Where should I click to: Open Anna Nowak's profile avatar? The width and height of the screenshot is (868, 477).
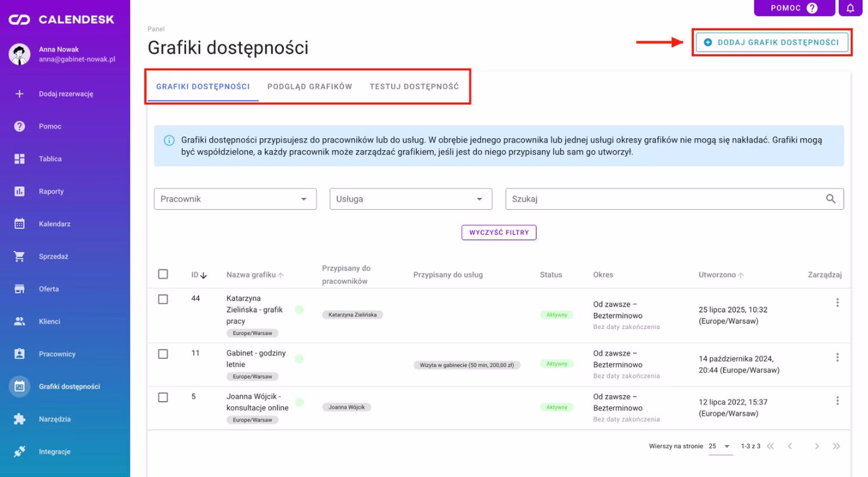[x=19, y=54]
